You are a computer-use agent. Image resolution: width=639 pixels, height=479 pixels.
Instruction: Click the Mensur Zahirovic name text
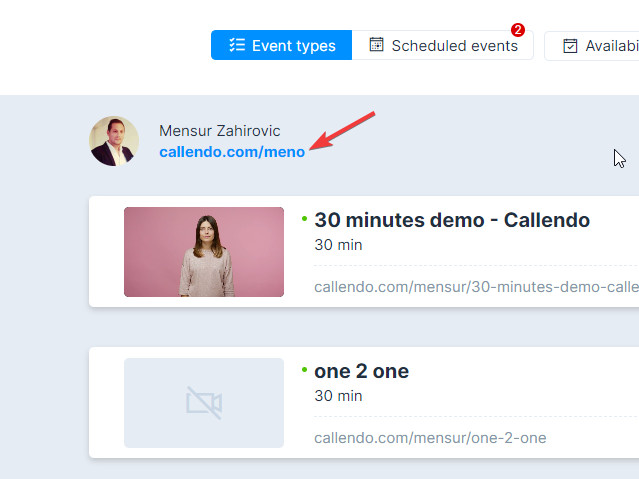click(220, 131)
